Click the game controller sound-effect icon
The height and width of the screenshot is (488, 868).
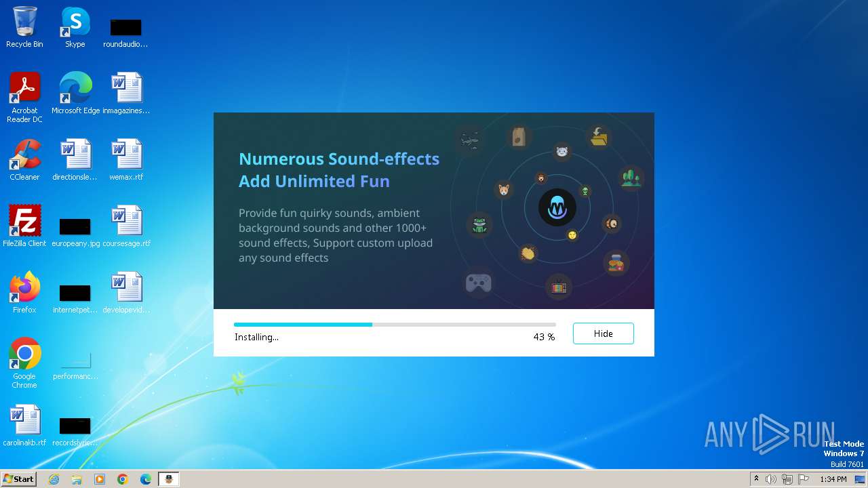(x=478, y=282)
